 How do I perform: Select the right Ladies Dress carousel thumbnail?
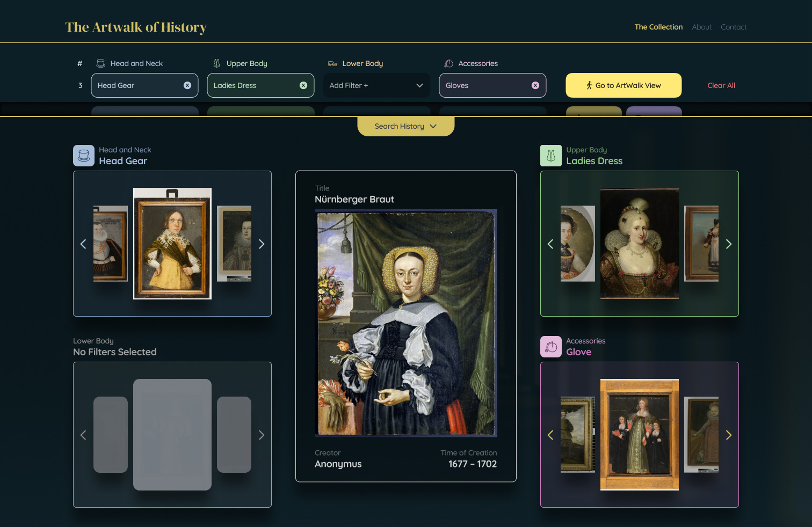(701, 244)
